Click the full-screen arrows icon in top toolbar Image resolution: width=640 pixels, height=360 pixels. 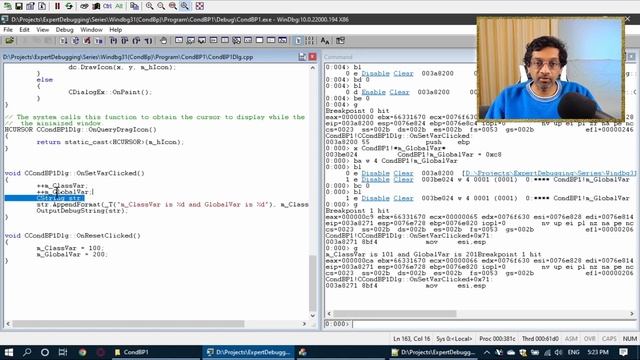click(200, 6)
